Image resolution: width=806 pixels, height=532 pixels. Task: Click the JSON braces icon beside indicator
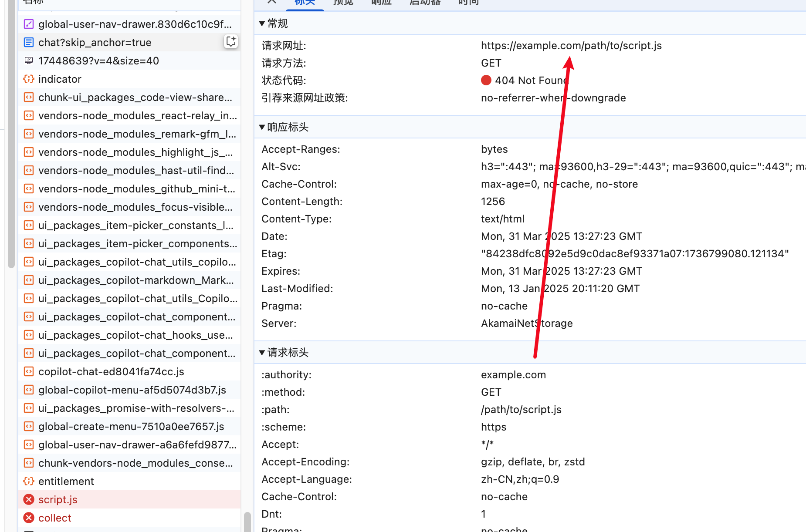(29, 79)
